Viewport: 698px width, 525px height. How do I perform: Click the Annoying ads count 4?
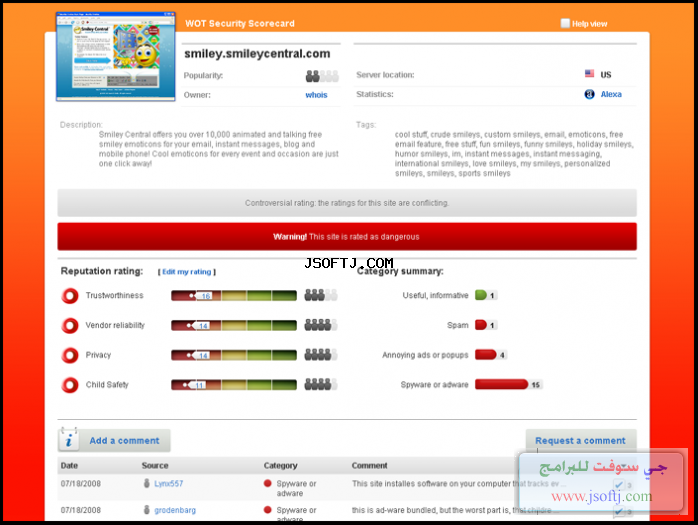[x=502, y=355]
